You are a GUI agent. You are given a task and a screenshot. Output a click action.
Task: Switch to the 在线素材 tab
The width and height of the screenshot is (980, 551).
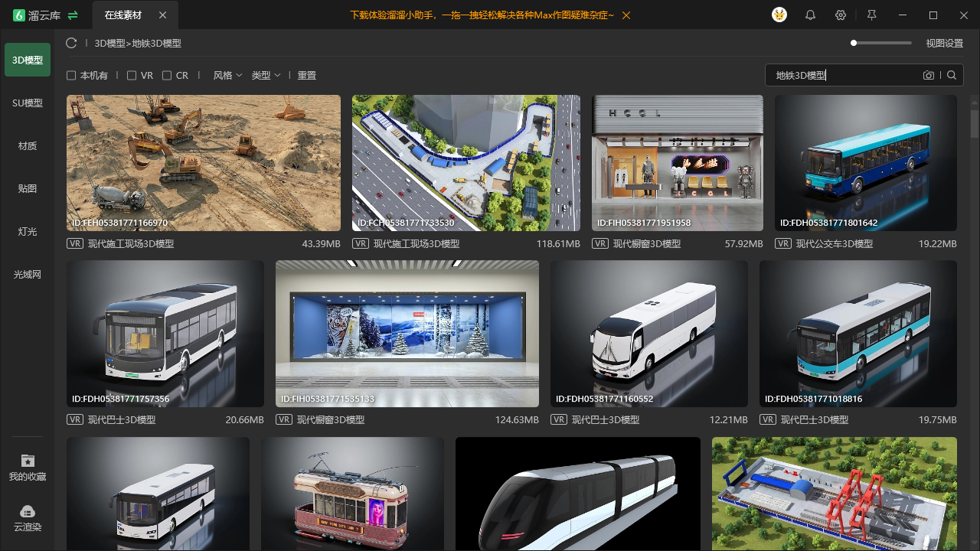pos(123,15)
